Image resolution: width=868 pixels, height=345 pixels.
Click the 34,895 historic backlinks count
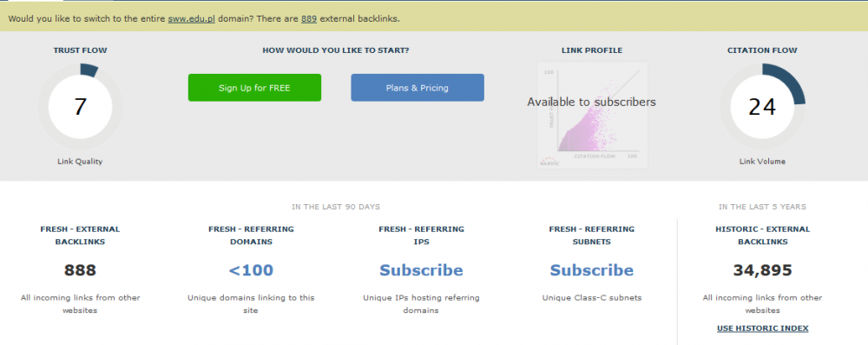[x=762, y=270]
